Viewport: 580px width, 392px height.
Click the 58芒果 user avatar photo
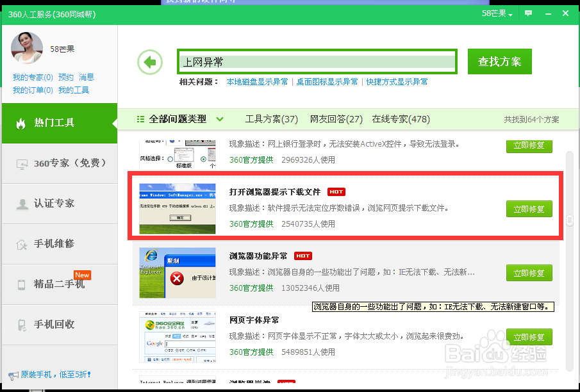coord(27,48)
